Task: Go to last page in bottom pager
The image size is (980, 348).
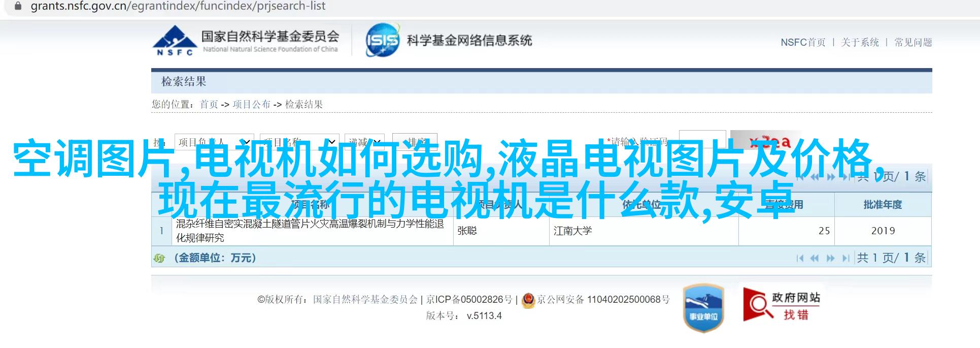Action: tap(846, 258)
